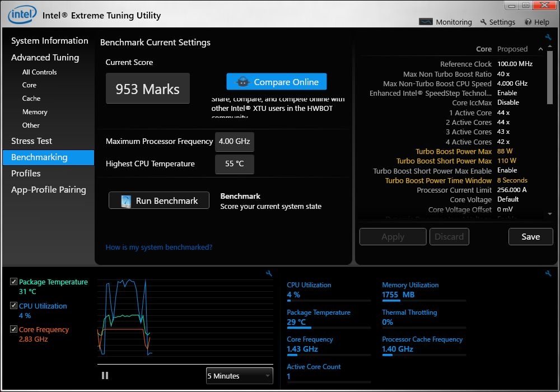The height and width of the screenshot is (392, 560).
Task: Click the Processor Current Limit 256.000 A value
Action: click(x=512, y=190)
